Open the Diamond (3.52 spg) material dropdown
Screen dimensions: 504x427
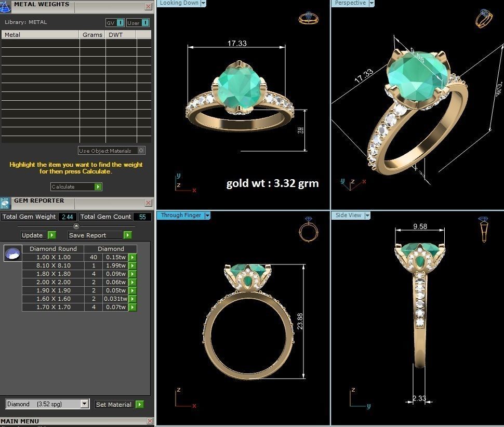point(85,404)
